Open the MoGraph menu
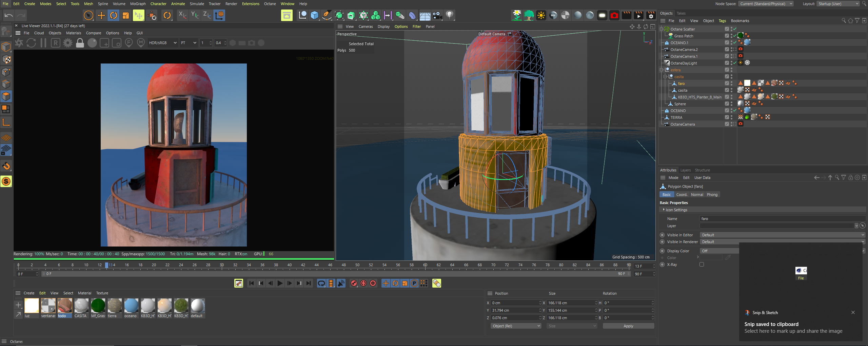 click(138, 4)
